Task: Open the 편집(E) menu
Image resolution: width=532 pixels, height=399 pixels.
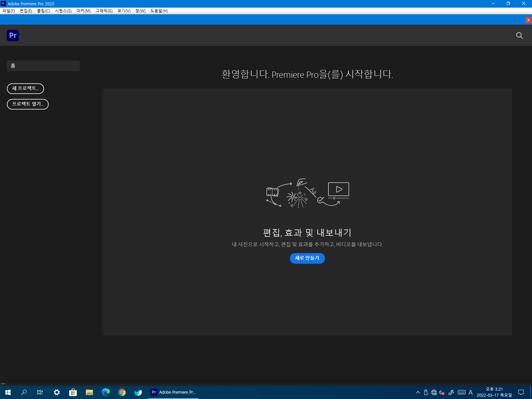Action: point(26,11)
